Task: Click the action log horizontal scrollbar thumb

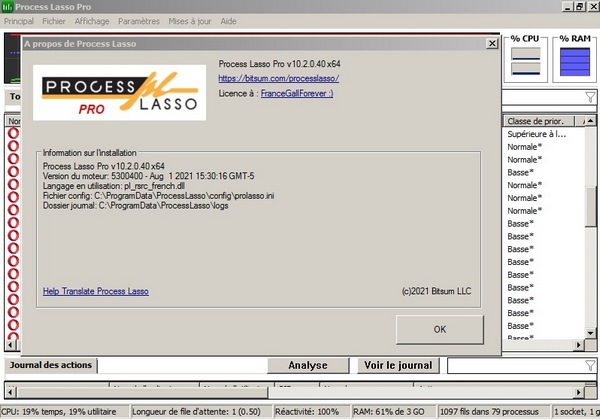Action: (x=142, y=392)
